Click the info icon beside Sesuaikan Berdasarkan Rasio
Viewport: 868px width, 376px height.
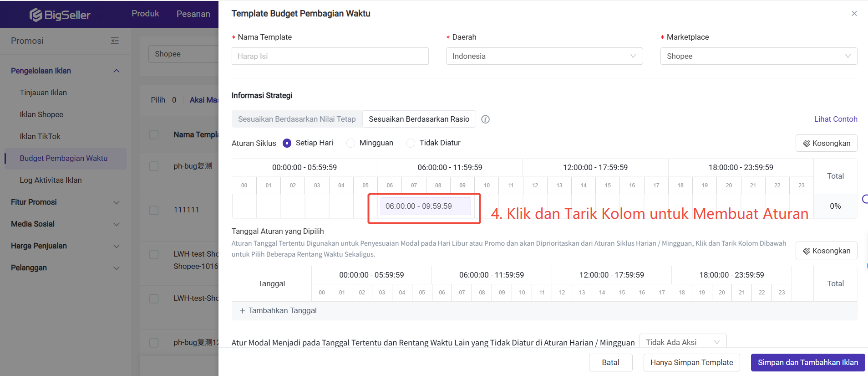pos(486,119)
